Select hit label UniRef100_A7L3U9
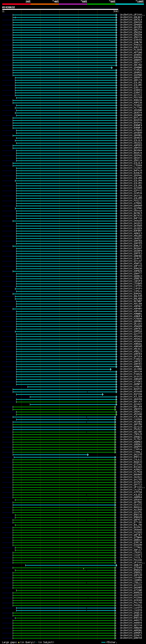 [131, 397]
